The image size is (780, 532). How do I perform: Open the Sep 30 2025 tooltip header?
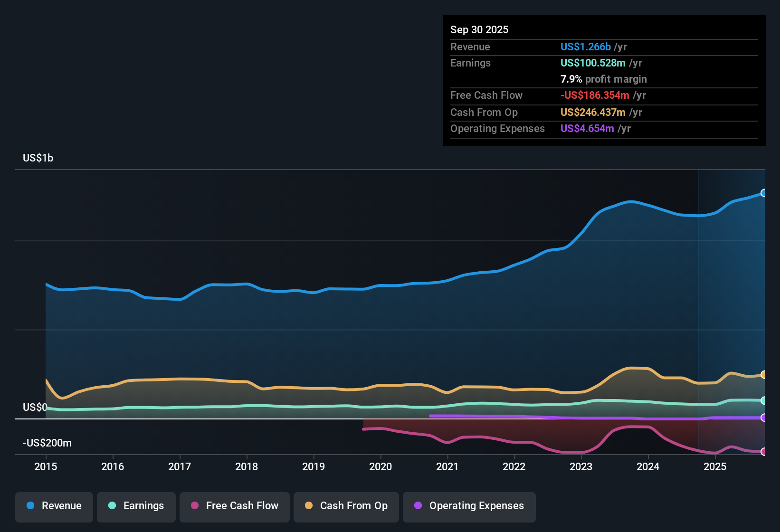click(479, 29)
